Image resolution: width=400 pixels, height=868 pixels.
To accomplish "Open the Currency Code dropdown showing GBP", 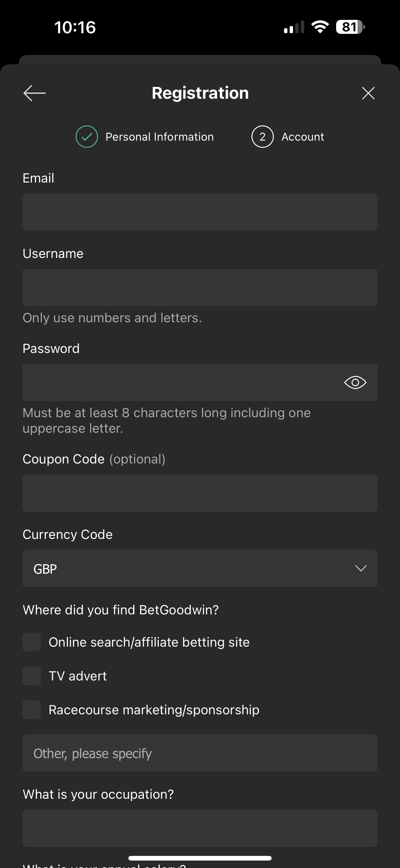I will point(200,568).
